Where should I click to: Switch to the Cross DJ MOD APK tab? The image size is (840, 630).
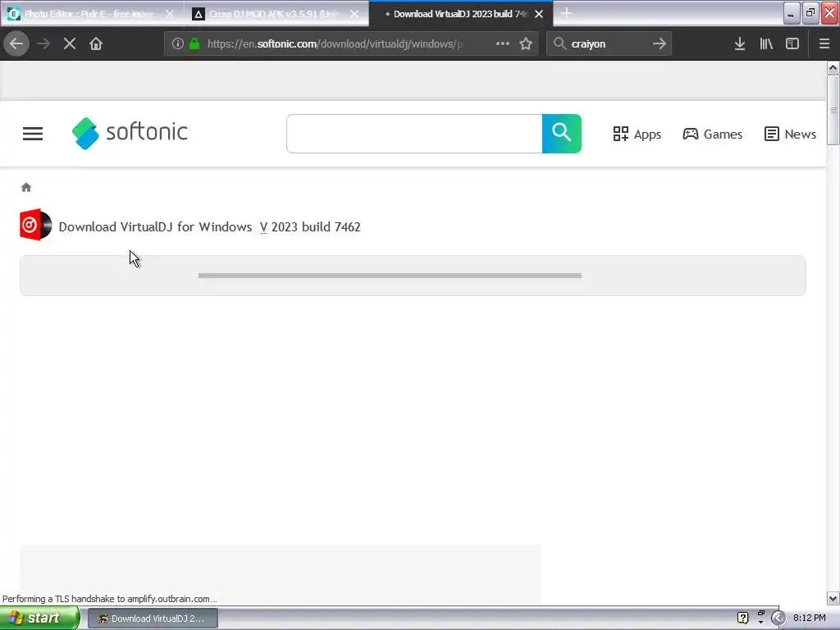click(x=273, y=14)
